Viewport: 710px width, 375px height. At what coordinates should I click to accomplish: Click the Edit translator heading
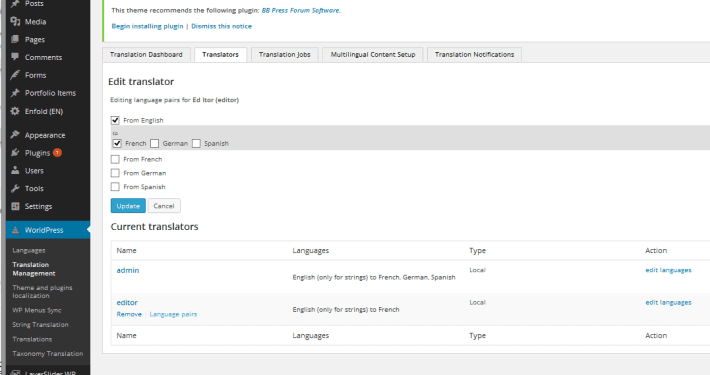click(141, 82)
